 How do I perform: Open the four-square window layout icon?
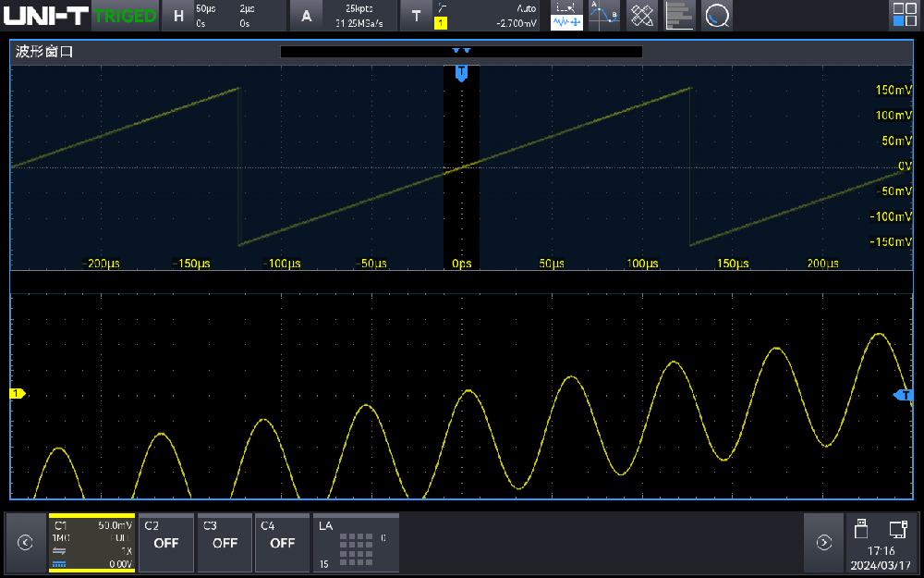click(x=902, y=16)
